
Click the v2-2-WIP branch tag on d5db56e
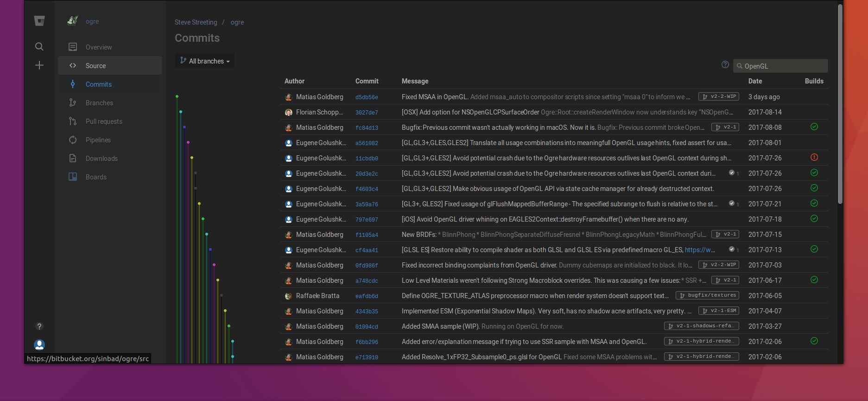coord(719,96)
